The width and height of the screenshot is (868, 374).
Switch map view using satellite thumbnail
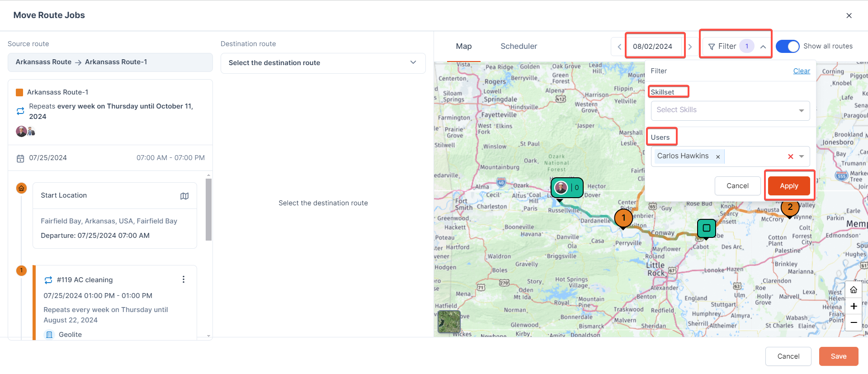pyautogui.click(x=449, y=322)
